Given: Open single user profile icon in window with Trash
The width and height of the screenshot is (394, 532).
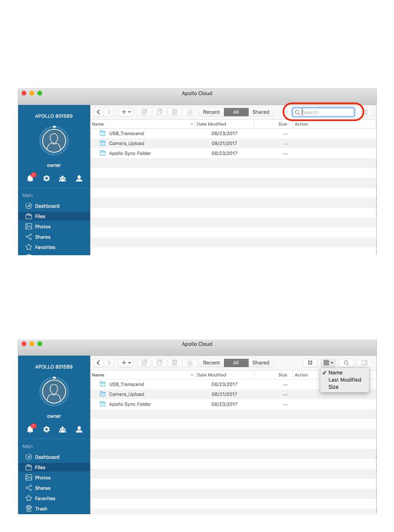Looking at the screenshot, I should pos(79,430).
